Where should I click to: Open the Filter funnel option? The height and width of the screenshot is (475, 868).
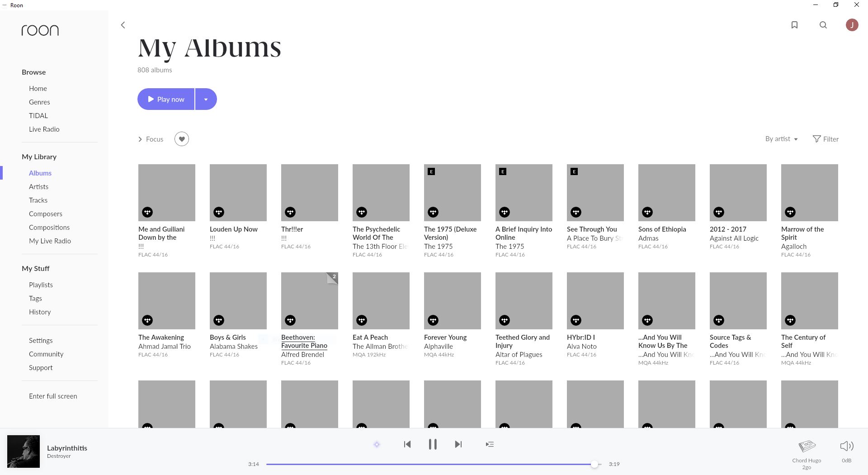click(826, 139)
